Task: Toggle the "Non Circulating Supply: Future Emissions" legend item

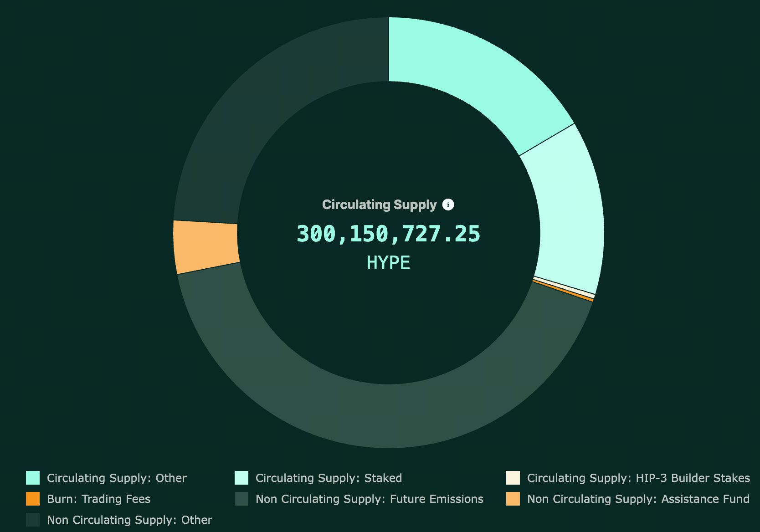Action: pyautogui.click(x=369, y=499)
